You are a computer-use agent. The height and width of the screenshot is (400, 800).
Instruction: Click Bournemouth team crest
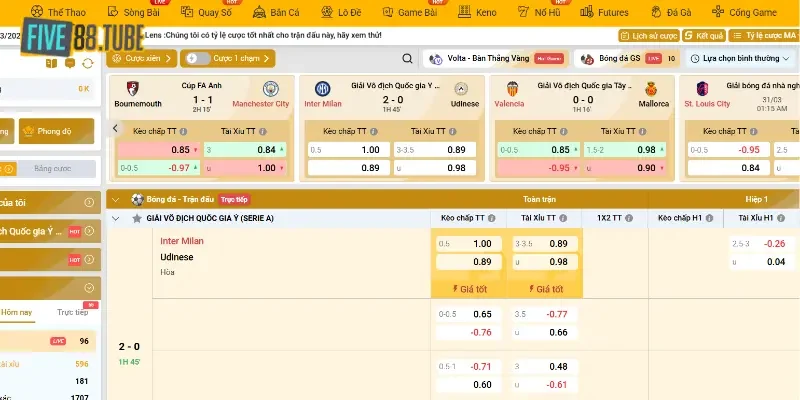[133, 89]
